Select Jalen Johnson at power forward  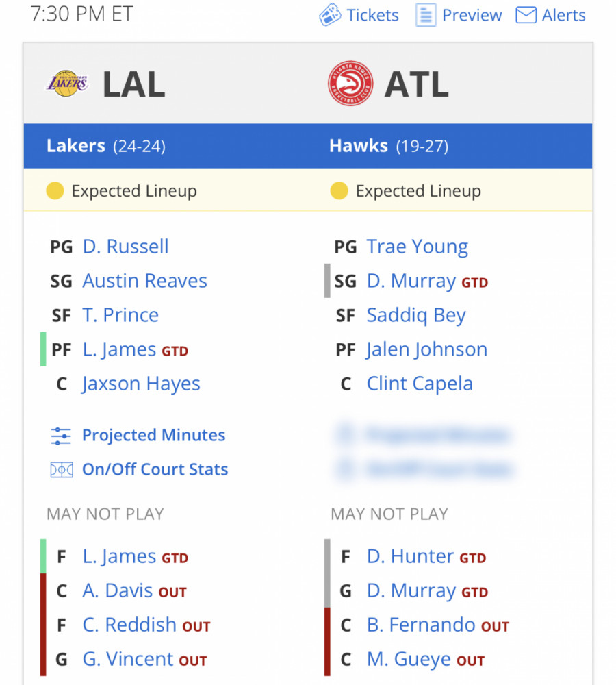click(427, 350)
